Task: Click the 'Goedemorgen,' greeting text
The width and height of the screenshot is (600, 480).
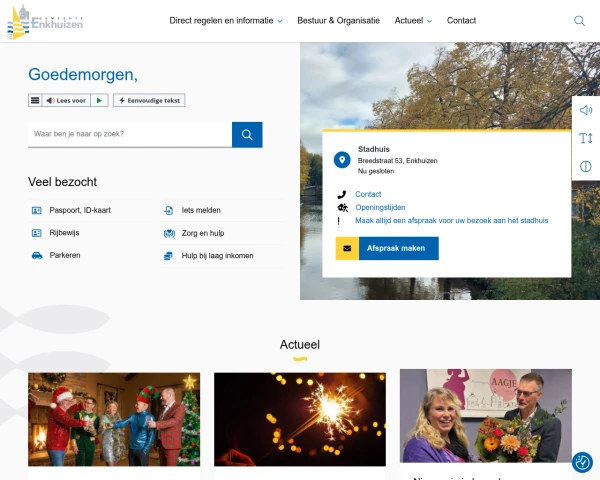Action: [83, 74]
